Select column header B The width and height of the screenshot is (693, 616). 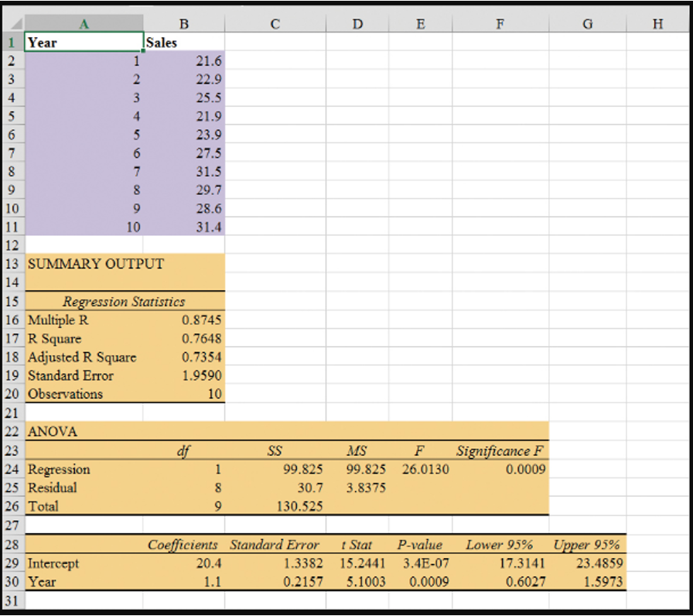tap(183, 23)
